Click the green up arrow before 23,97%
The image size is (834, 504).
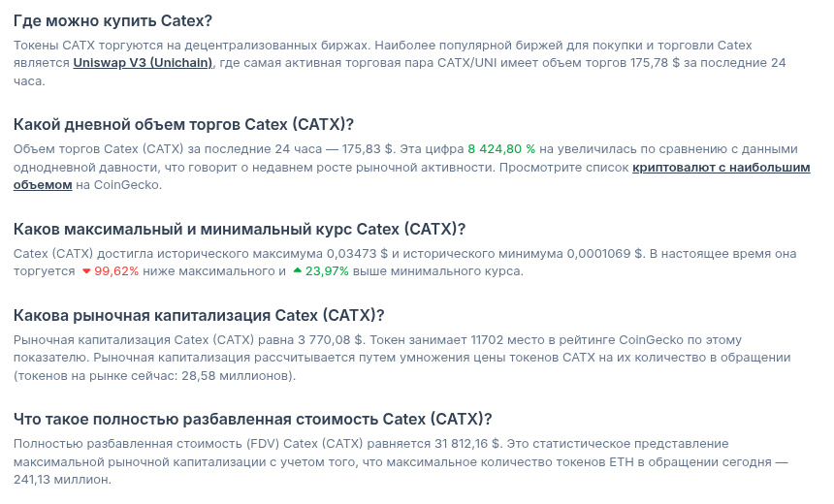pyautogui.click(x=297, y=271)
